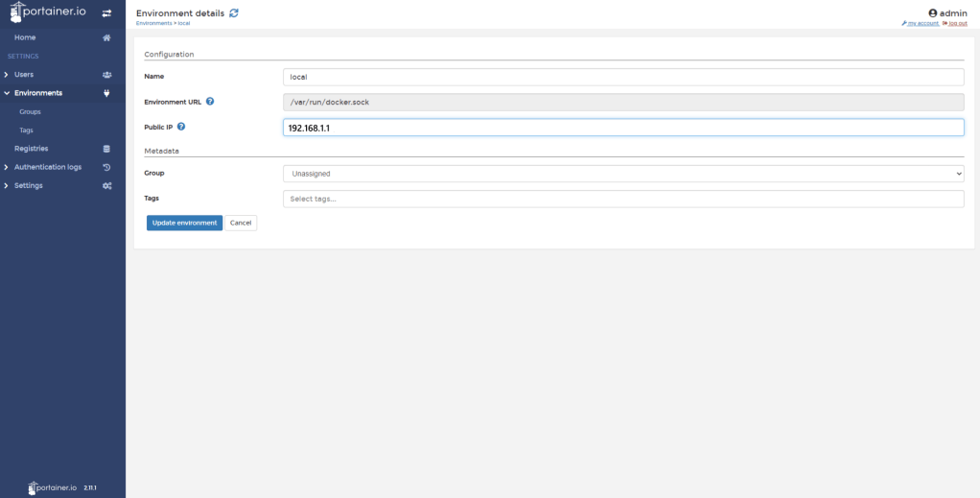
Task: Open the my account link
Action: 922,23
